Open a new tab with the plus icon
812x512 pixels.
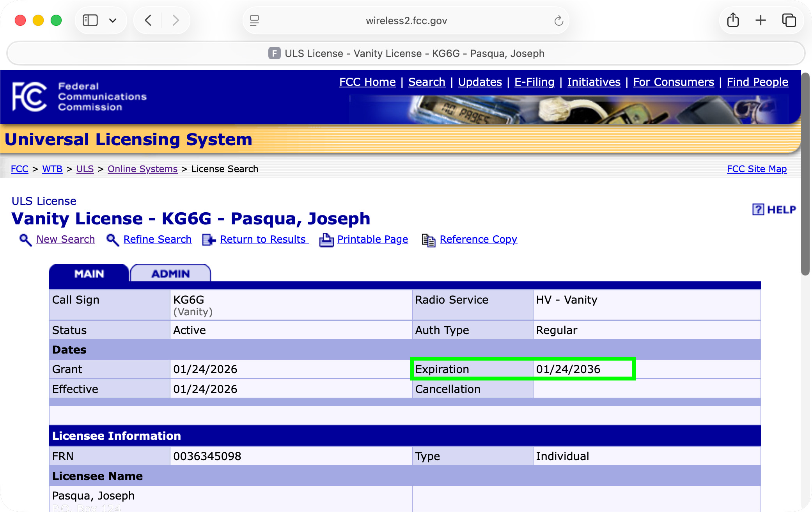click(761, 20)
